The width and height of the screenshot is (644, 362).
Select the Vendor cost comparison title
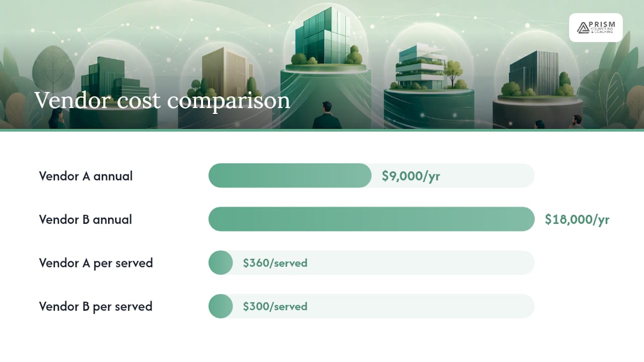(x=162, y=100)
